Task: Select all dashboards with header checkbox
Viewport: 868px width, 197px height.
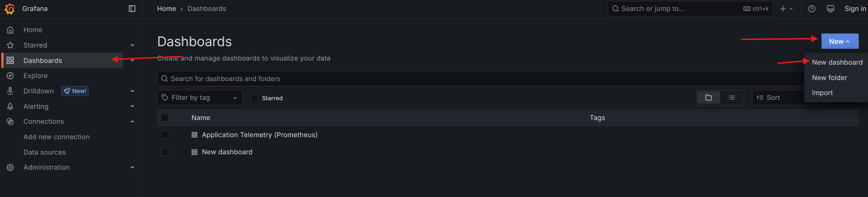Action: point(165,118)
